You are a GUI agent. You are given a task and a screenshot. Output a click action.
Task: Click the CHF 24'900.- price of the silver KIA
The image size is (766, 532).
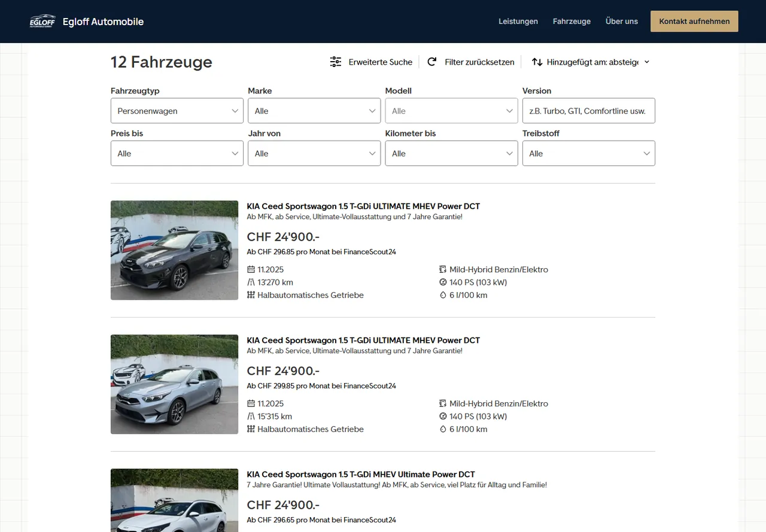[x=283, y=371]
